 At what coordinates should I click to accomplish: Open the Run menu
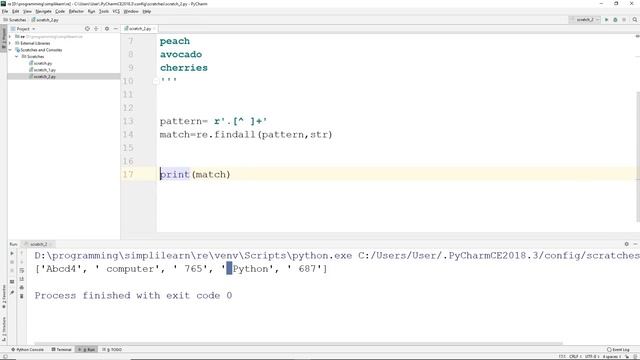point(91,11)
